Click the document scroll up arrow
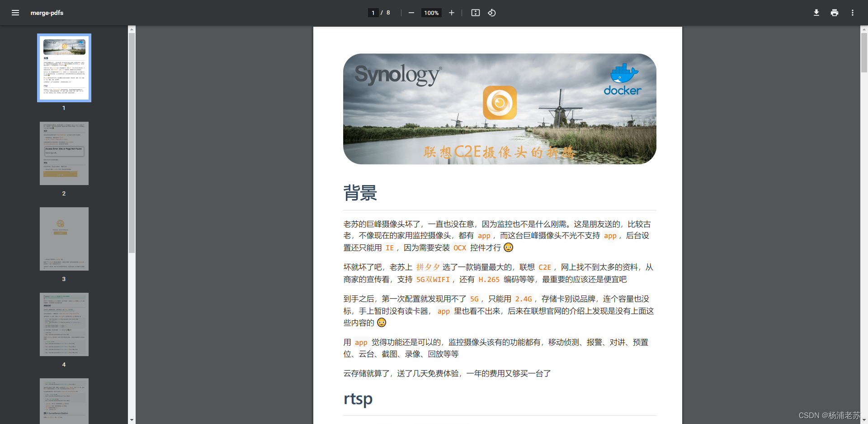 tap(864, 29)
